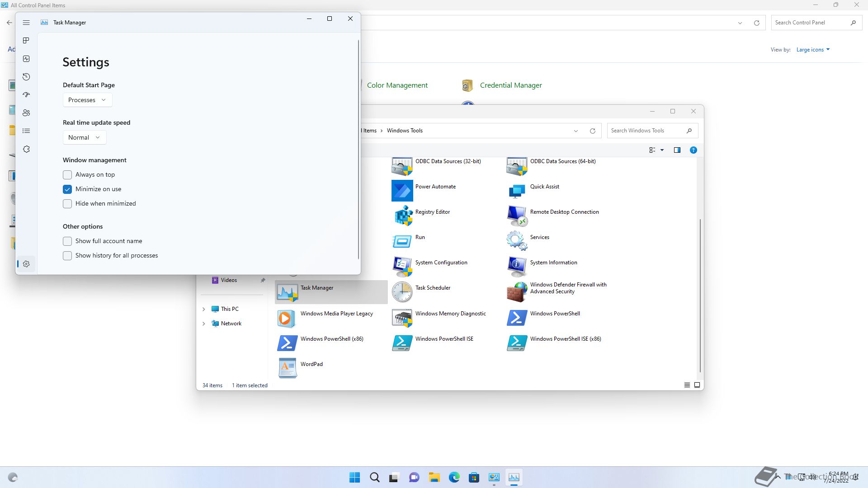The image size is (868, 488).
Task: Select Run icon in Windows Tools
Action: click(x=402, y=241)
